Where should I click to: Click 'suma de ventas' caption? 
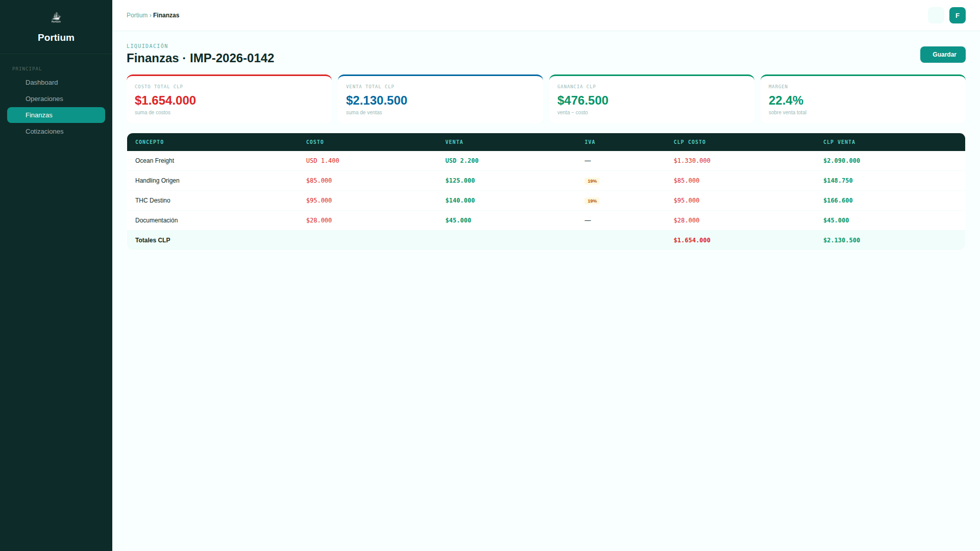pyautogui.click(x=364, y=113)
